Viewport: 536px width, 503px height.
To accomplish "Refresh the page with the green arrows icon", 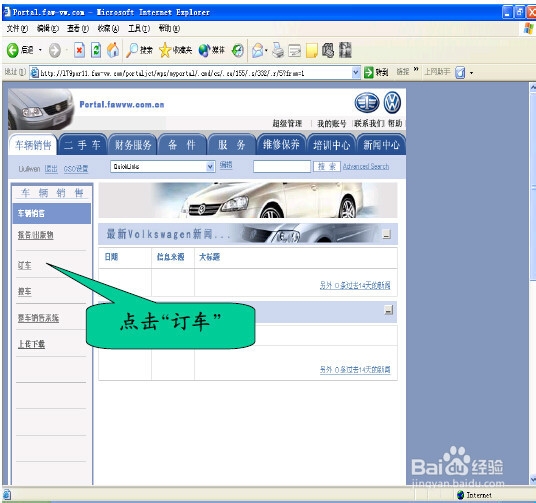I will 96,50.
